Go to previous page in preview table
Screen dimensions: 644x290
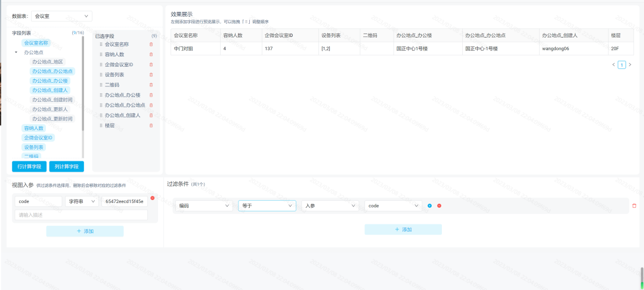pos(614,64)
